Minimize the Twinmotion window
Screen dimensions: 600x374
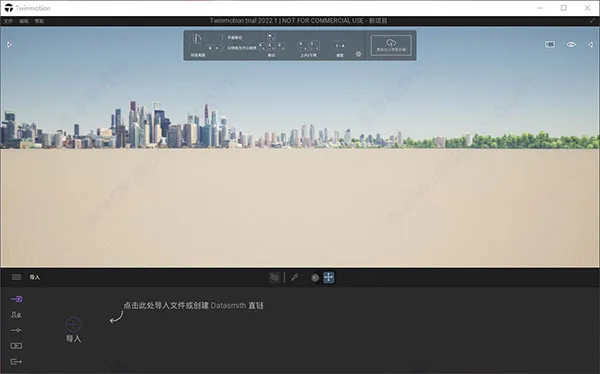pyautogui.click(x=540, y=8)
